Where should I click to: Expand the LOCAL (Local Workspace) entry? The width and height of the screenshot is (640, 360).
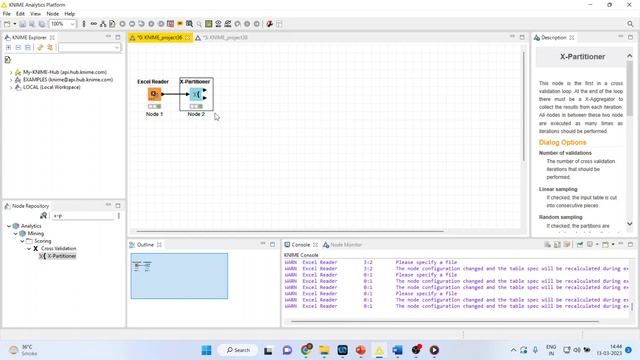(11, 87)
